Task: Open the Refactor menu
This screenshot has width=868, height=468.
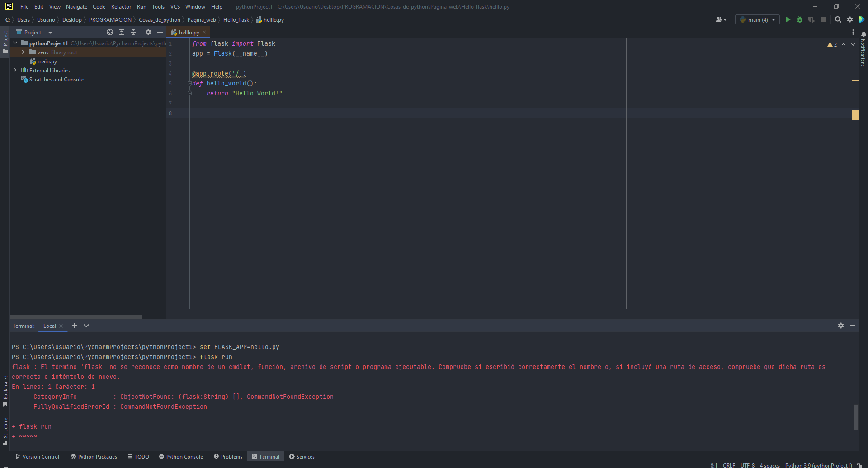Action: click(x=121, y=7)
